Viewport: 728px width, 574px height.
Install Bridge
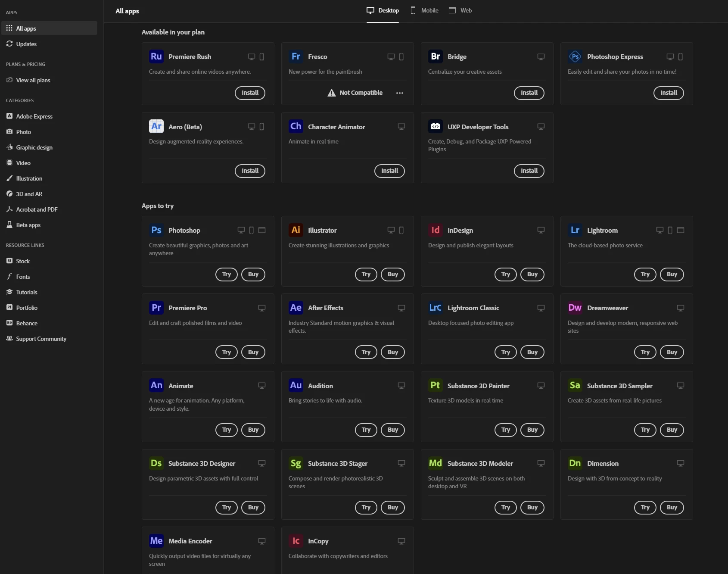point(529,93)
